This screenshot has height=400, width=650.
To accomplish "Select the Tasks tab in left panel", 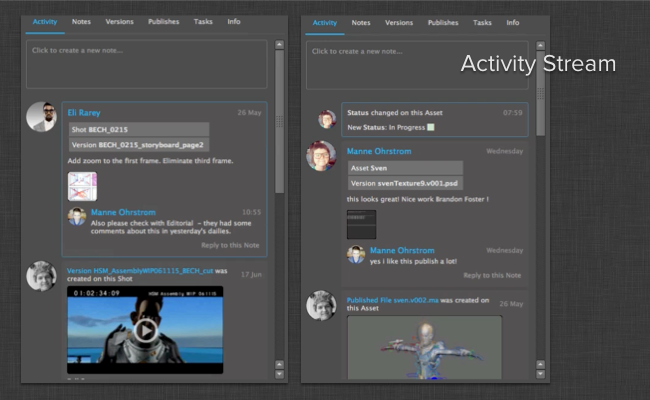I will tap(202, 22).
